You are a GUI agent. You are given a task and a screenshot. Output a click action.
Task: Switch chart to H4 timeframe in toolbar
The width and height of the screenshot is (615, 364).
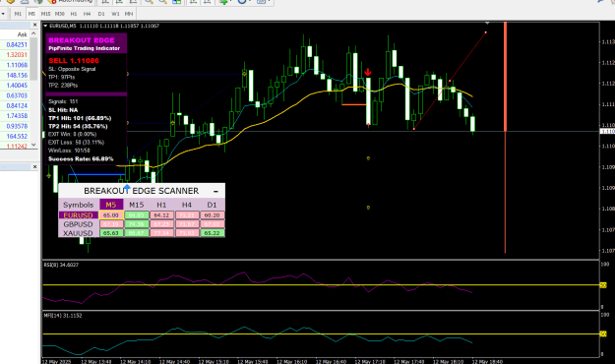(87, 14)
